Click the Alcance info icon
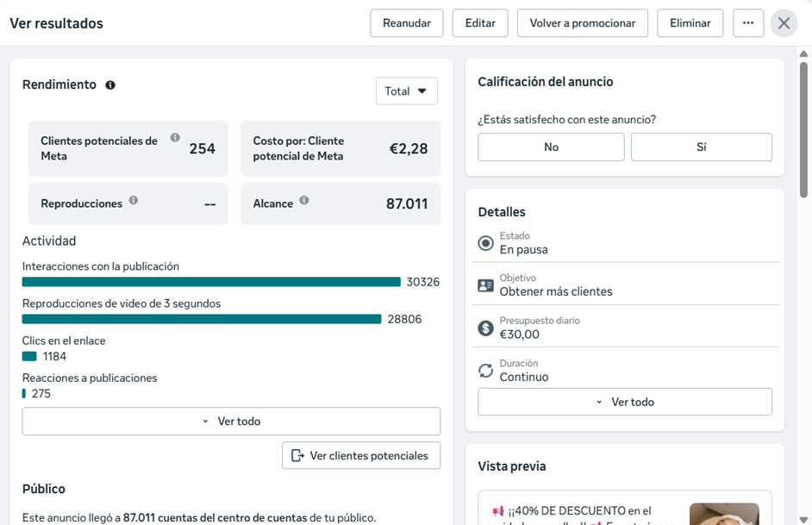 pyautogui.click(x=304, y=200)
